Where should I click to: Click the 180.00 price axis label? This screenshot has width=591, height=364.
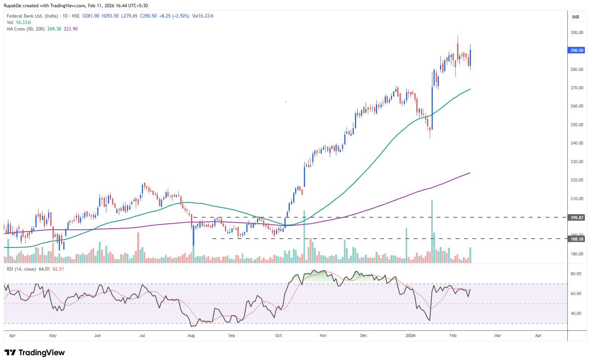577,254
